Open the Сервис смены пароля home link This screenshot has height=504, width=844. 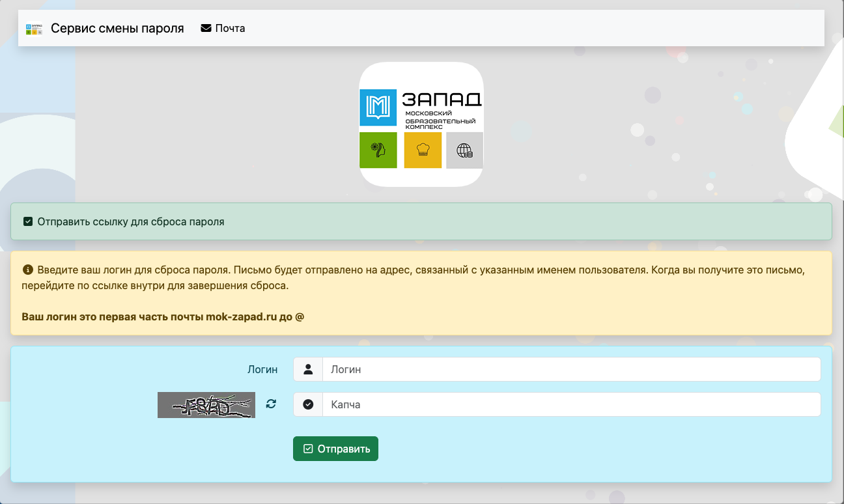pos(117,29)
